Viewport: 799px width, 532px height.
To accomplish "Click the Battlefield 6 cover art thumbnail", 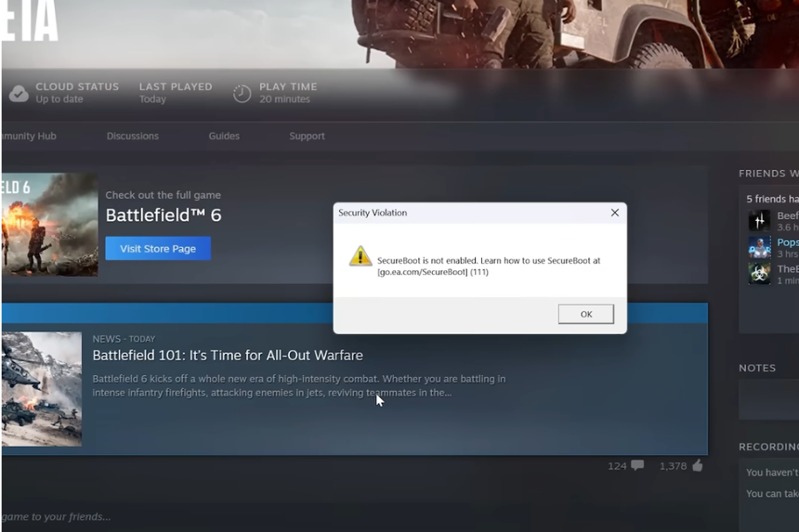I will [x=49, y=224].
